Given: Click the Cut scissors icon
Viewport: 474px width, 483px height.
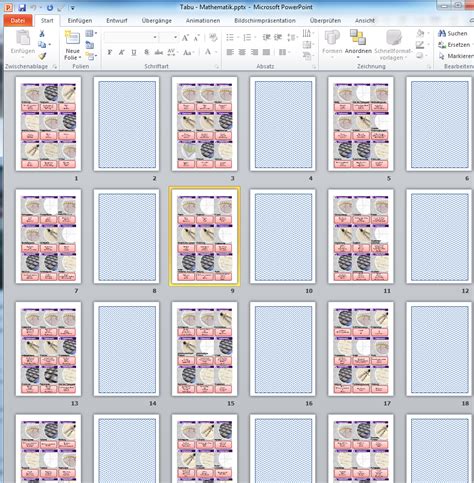Looking at the screenshot, I should click(42, 33).
